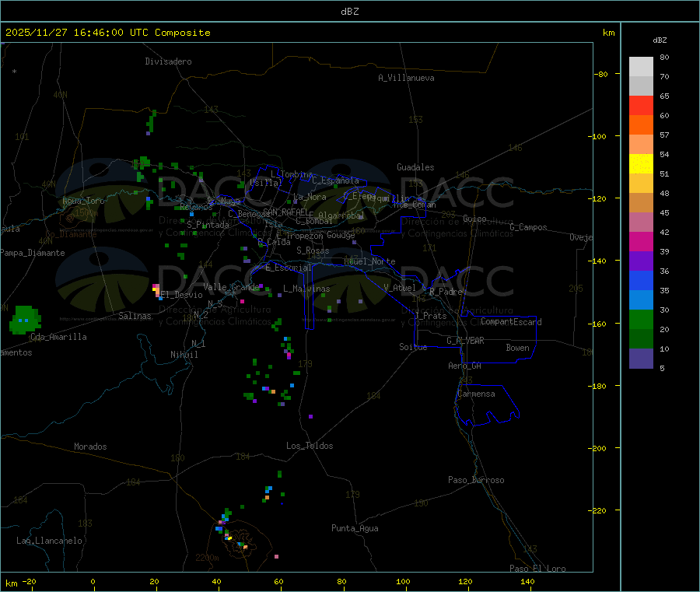Click the km unit label at bottom left
Screen dimensions: 700x592
pos(11,583)
